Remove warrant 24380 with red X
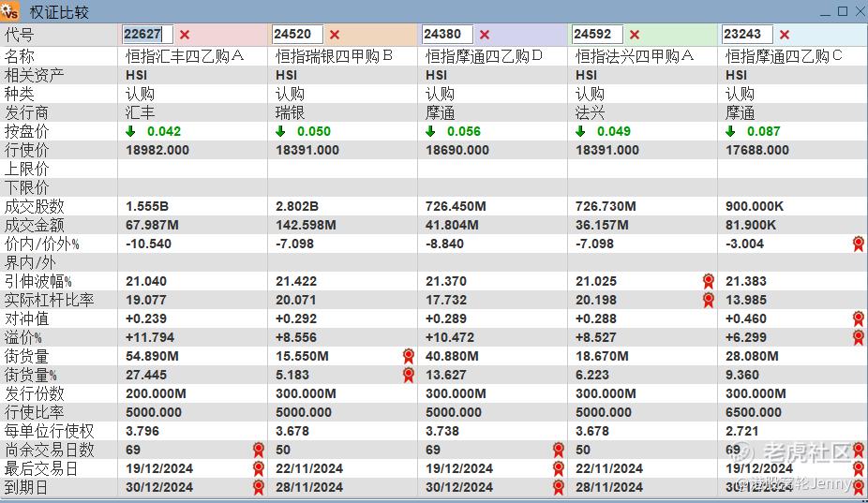 [485, 35]
